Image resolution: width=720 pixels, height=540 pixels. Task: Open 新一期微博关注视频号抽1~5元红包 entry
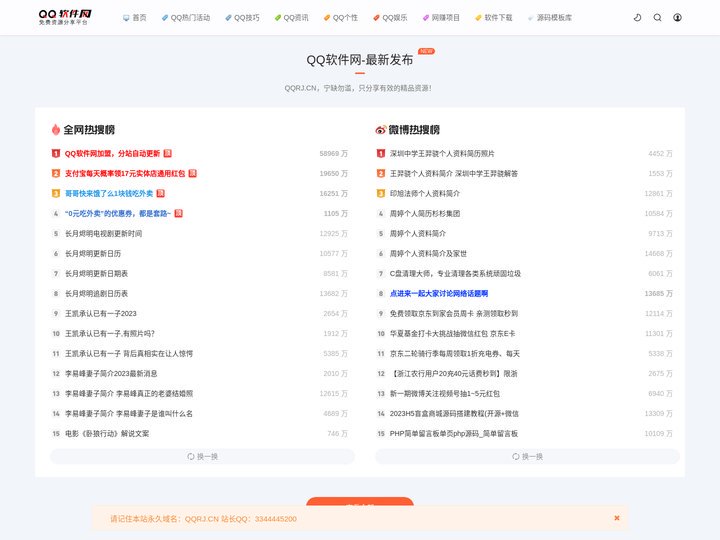point(445,394)
